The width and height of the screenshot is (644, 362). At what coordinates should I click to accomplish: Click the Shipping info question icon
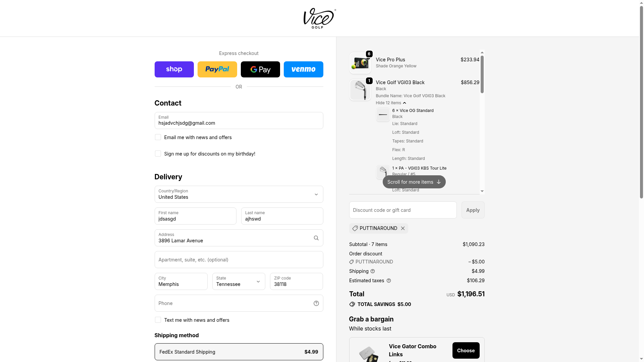[x=373, y=271]
